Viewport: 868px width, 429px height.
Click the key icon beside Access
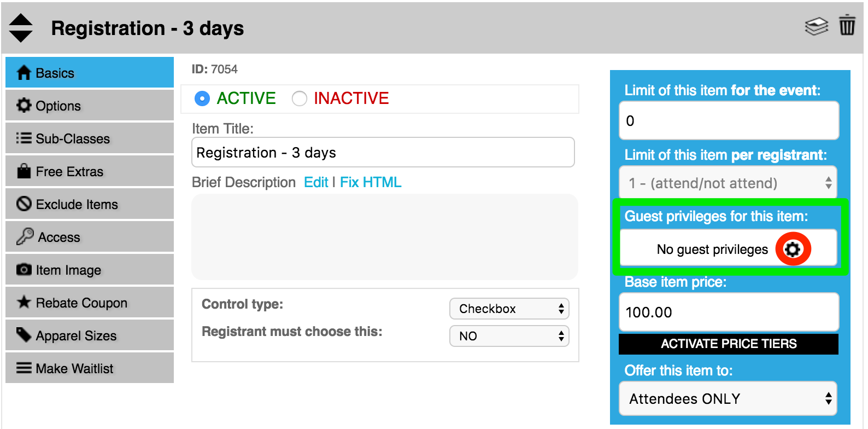click(25, 236)
